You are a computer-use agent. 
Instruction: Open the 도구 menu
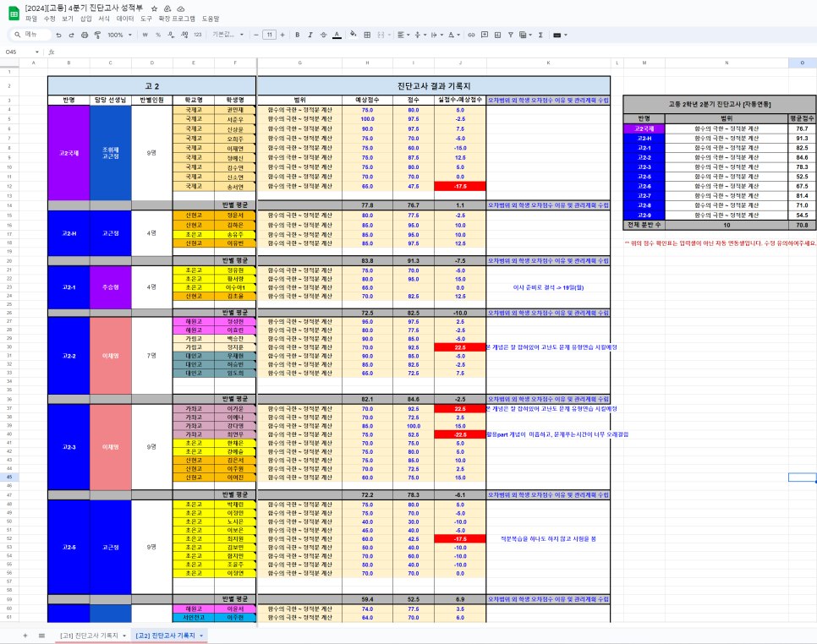(x=146, y=19)
